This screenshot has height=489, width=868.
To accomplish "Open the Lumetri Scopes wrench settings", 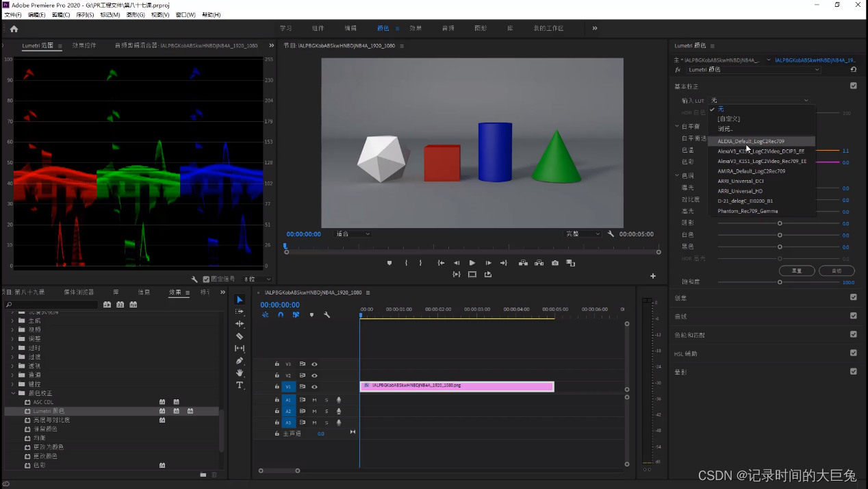I will click(x=195, y=279).
